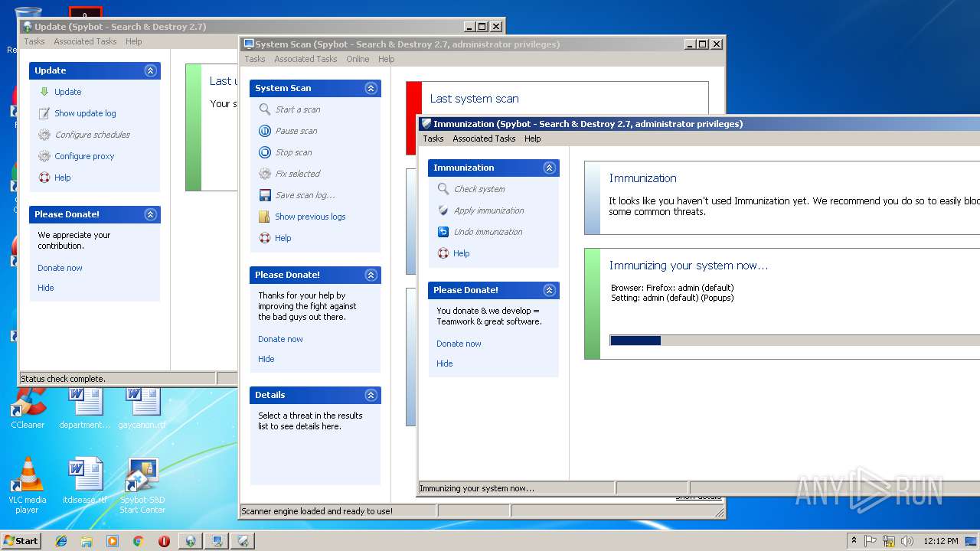Open VLC media player desktop icon
The height and width of the screenshot is (551, 980).
(x=28, y=485)
